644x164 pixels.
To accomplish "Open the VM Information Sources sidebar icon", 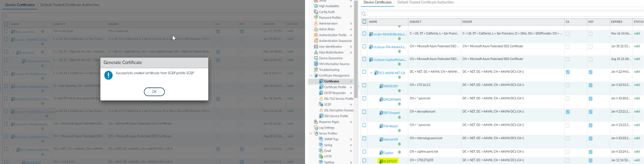I will [316, 64].
